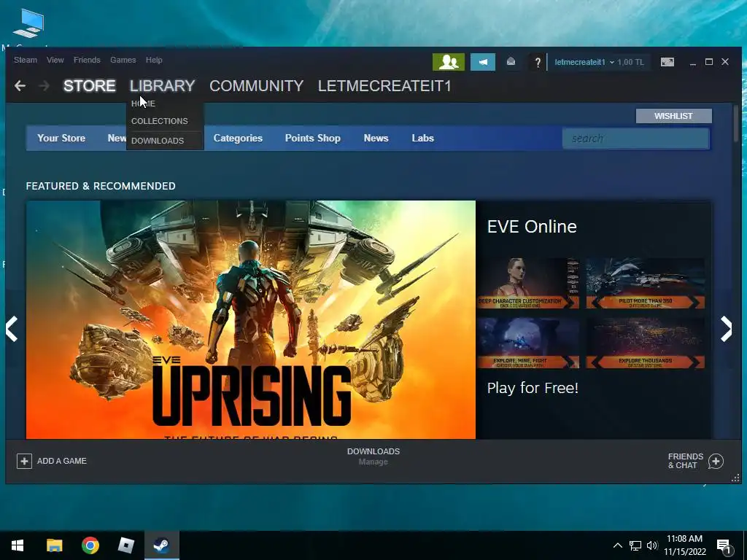Open the Help menu
Screen dimensions: 747x560
coord(154,60)
